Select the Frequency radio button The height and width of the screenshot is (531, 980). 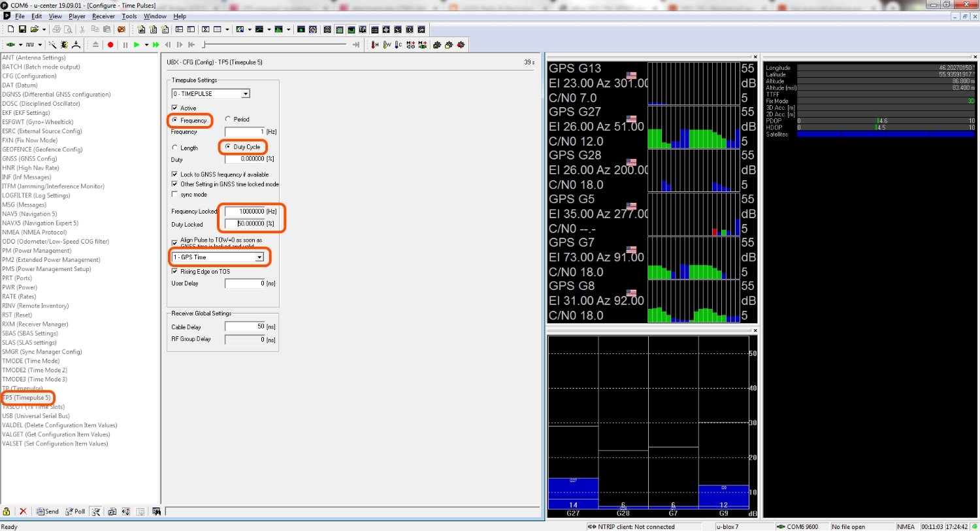click(174, 120)
